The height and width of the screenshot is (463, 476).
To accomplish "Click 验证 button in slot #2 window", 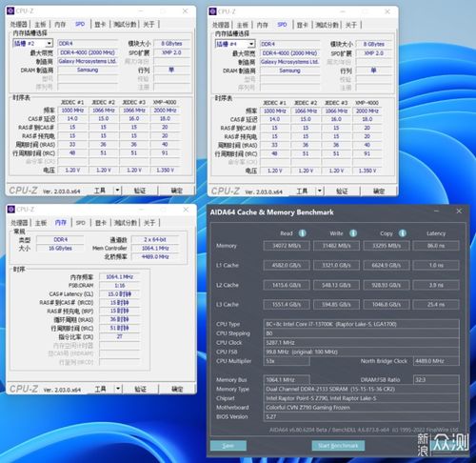I will 140,191.
